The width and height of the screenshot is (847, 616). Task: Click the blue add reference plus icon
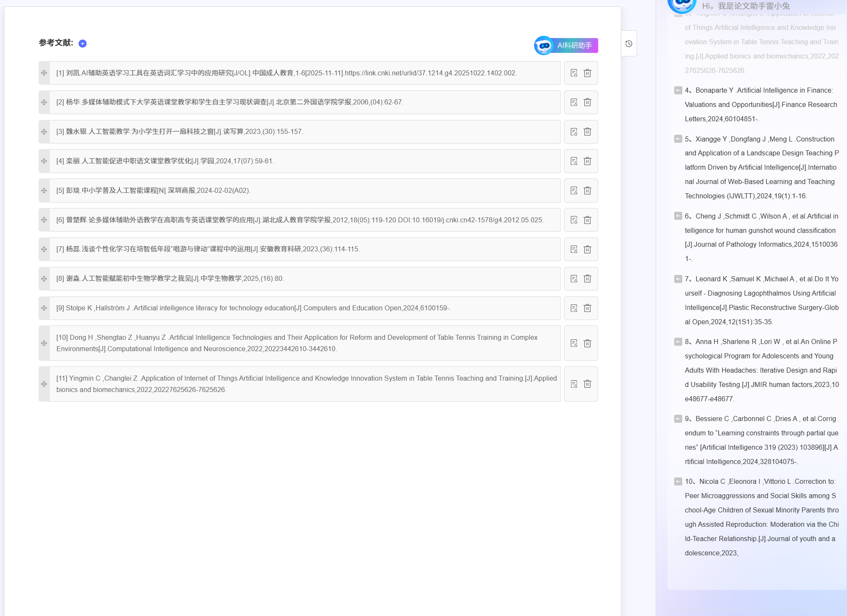83,43
